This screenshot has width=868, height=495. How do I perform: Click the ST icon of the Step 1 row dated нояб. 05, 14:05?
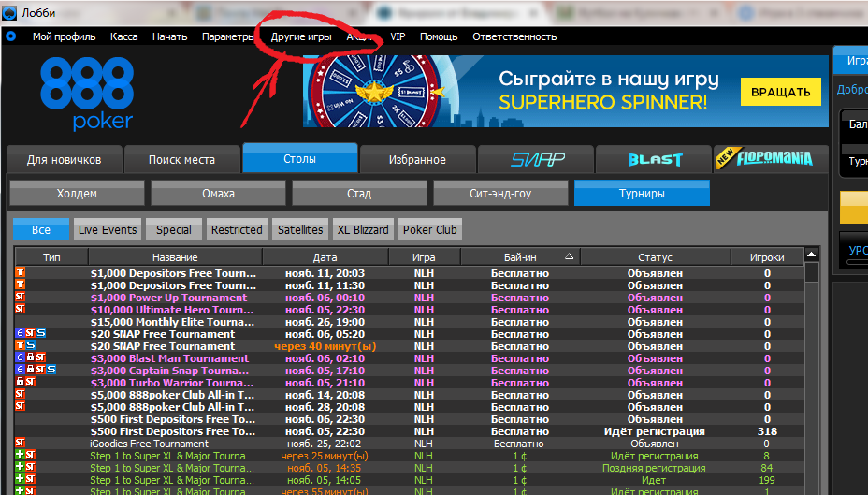31,479
